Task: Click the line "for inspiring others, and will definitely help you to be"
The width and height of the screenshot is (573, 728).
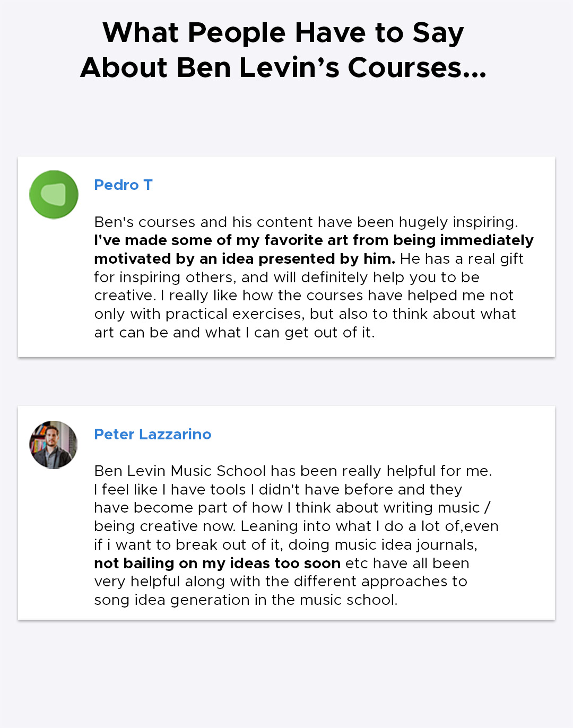Action: pos(287,277)
